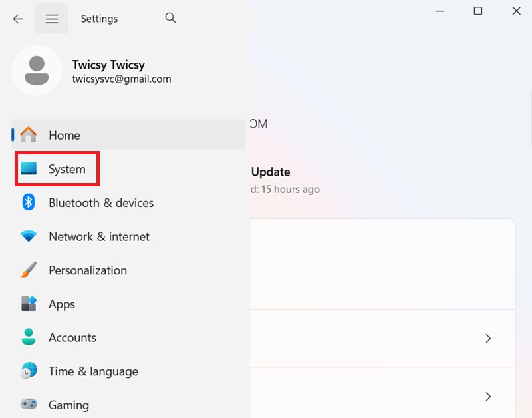Select the Personalization paintbrush icon
The image size is (532, 418).
coord(29,270)
